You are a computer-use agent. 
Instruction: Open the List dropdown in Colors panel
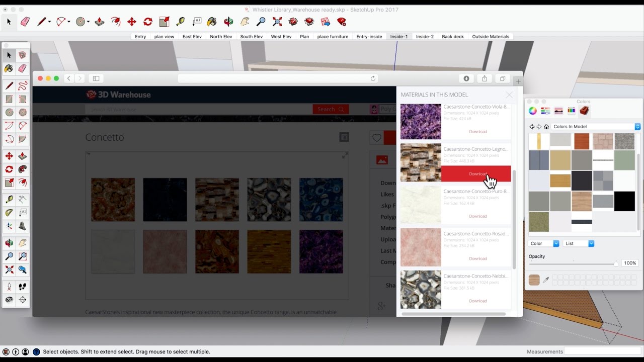(x=579, y=243)
